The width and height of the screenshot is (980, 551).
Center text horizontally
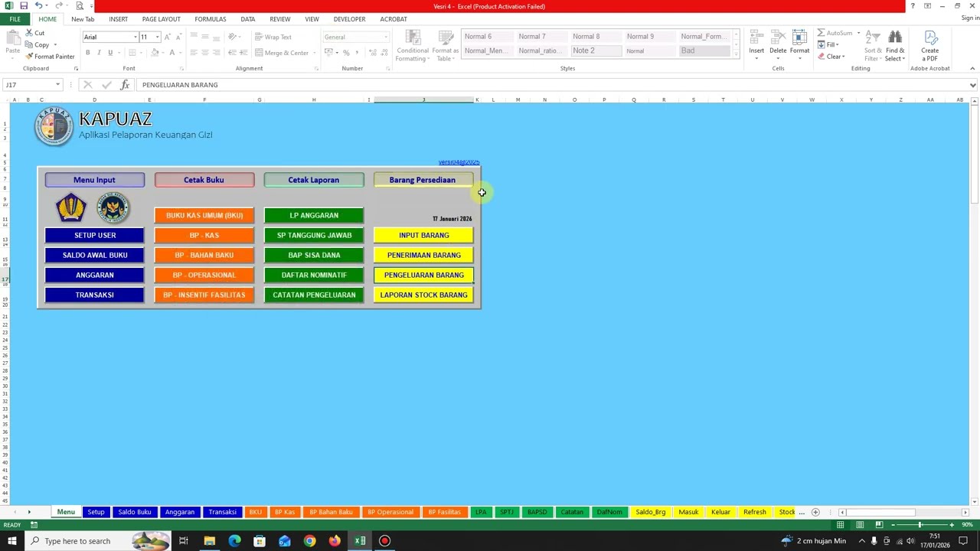click(205, 53)
